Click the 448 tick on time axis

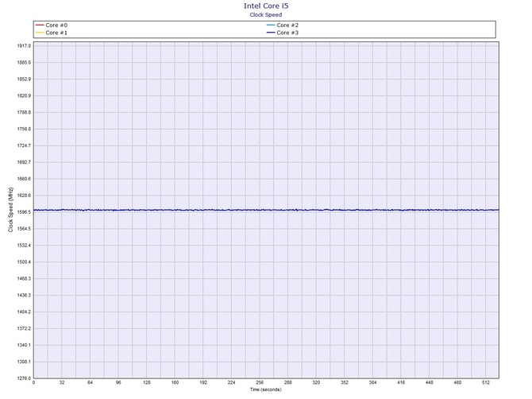430,382
